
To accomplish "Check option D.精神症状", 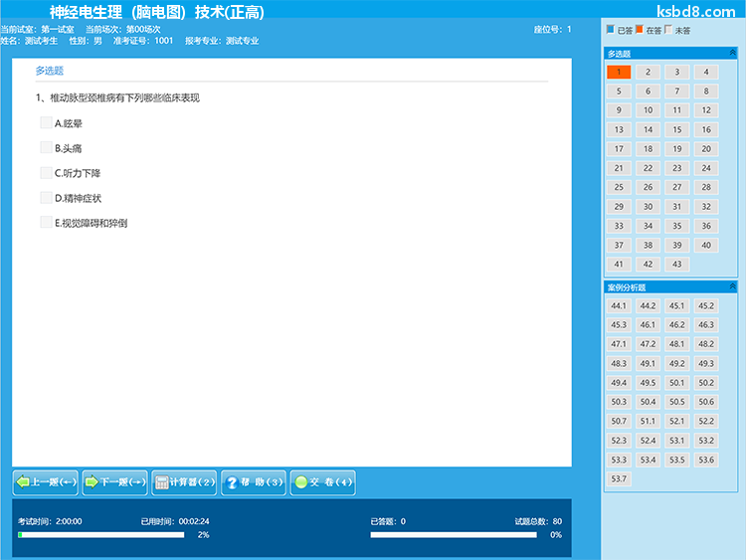I will (46, 198).
